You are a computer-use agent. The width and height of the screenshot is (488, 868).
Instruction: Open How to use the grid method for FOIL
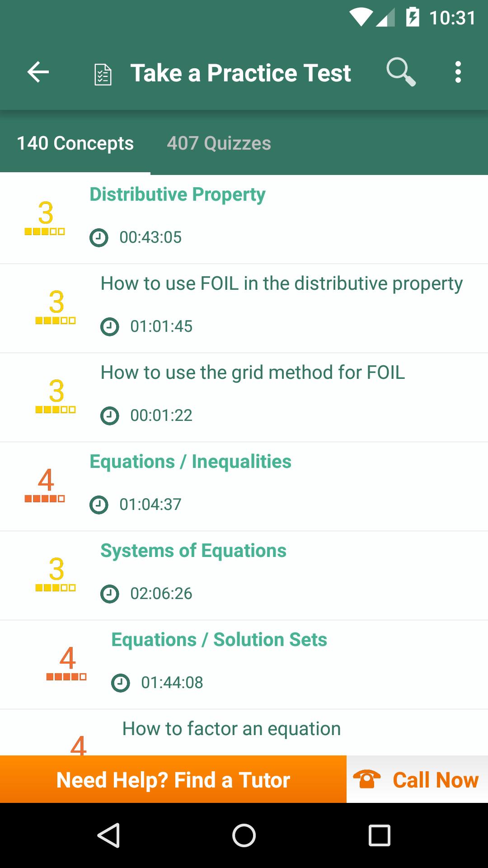[x=244, y=397]
